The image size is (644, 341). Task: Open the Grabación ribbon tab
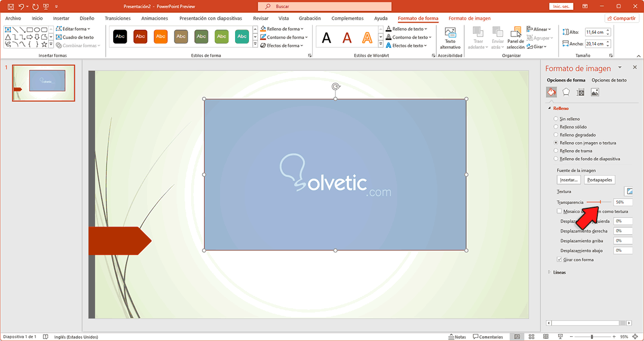(310, 18)
